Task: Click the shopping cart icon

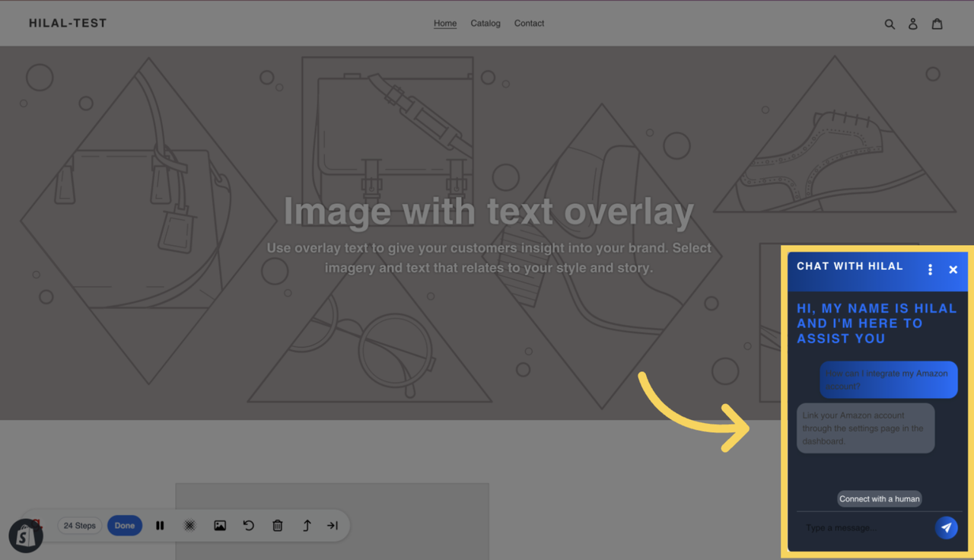Action: tap(937, 24)
